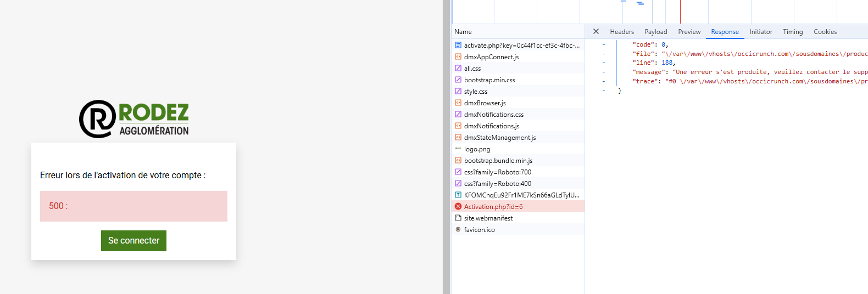This screenshot has height=294, width=868.
Task: Open the Payload tab
Action: [x=656, y=32]
